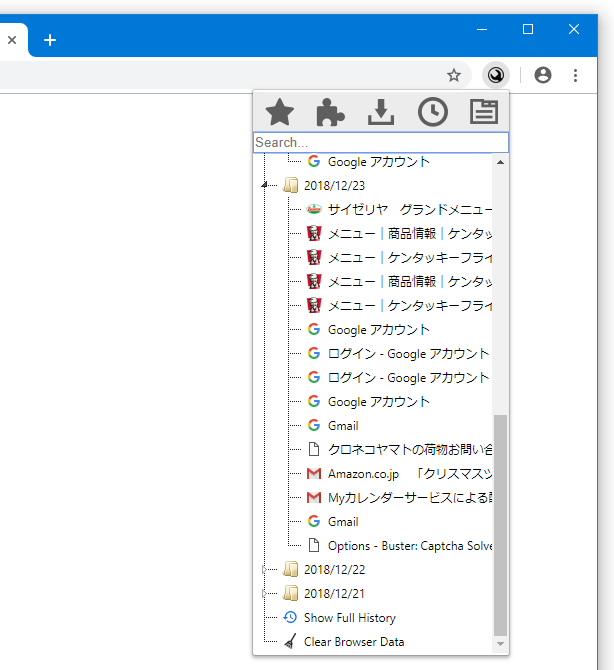
Task: Expand the 2018/12/22 history folder
Action: pos(264,570)
